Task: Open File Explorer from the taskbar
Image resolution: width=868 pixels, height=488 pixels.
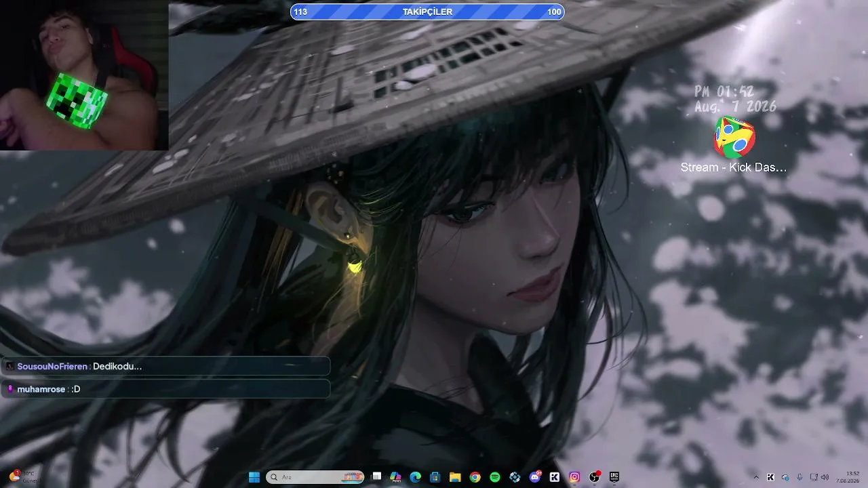Action: point(455,477)
